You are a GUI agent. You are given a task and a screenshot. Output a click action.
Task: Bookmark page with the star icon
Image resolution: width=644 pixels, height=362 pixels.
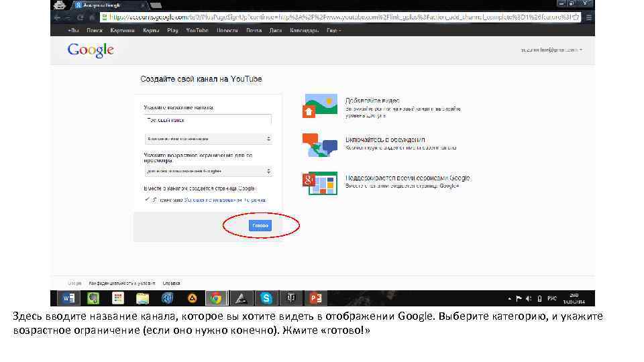(576, 17)
